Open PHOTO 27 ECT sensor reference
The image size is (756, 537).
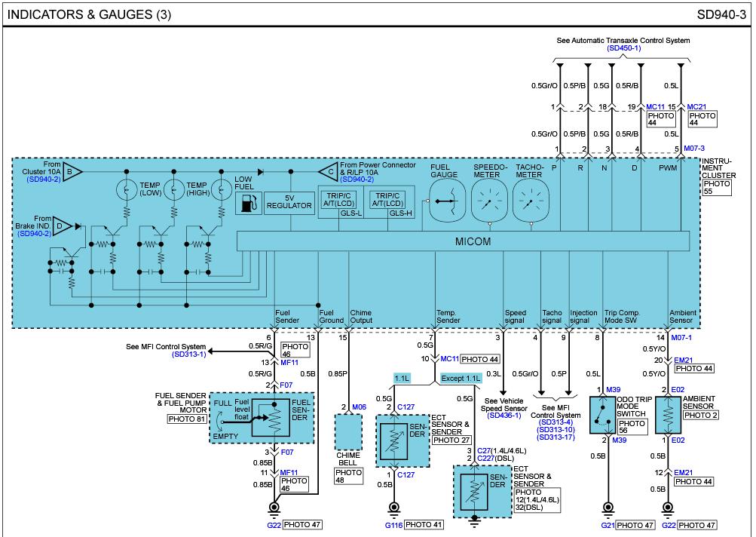(x=451, y=440)
